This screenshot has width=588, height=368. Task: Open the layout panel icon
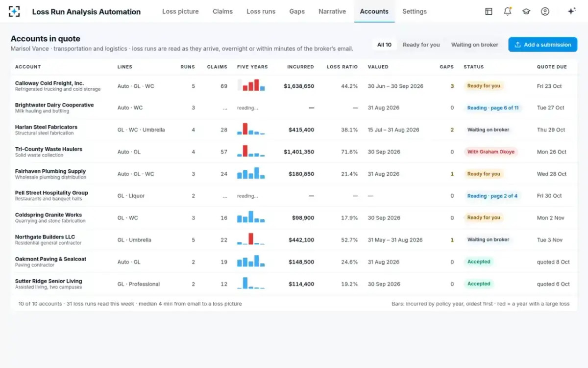489,11
